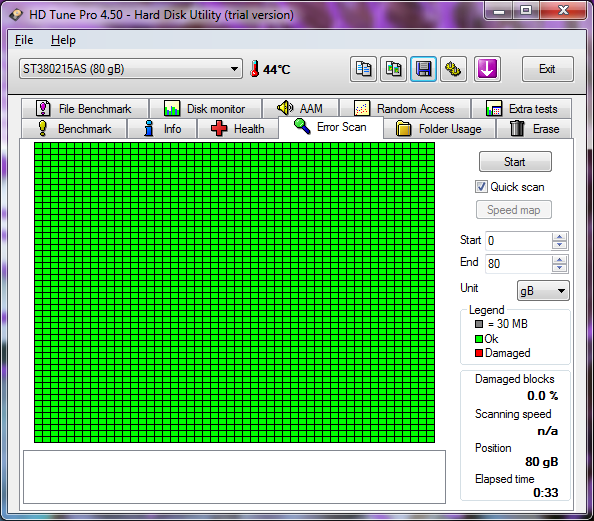Click the Exit button
This screenshot has height=521, width=594.
(x=547, y=69)
